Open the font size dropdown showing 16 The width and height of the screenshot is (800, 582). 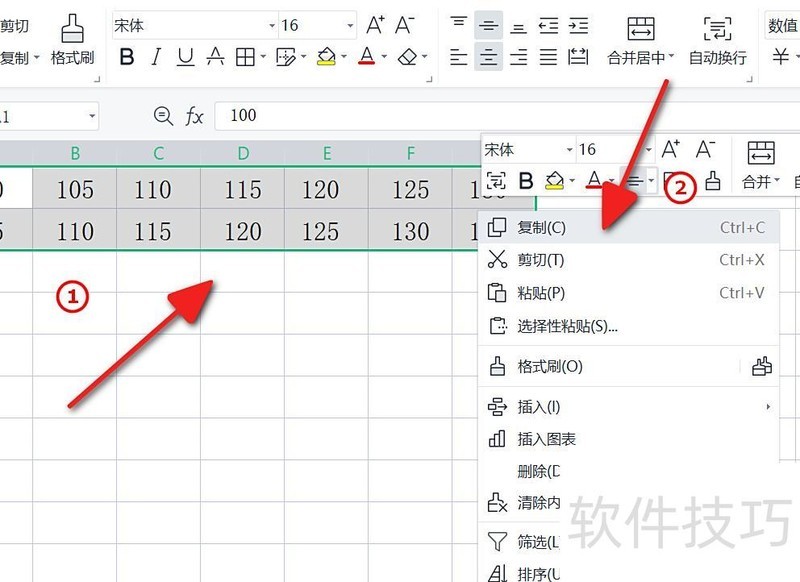(x=348, y=24)
